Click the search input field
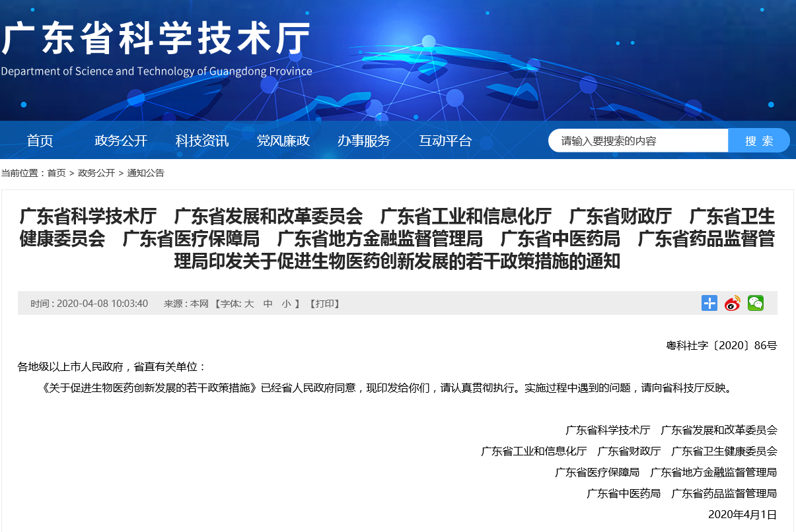This screenshot has width=796, height=532. [637, 141]
